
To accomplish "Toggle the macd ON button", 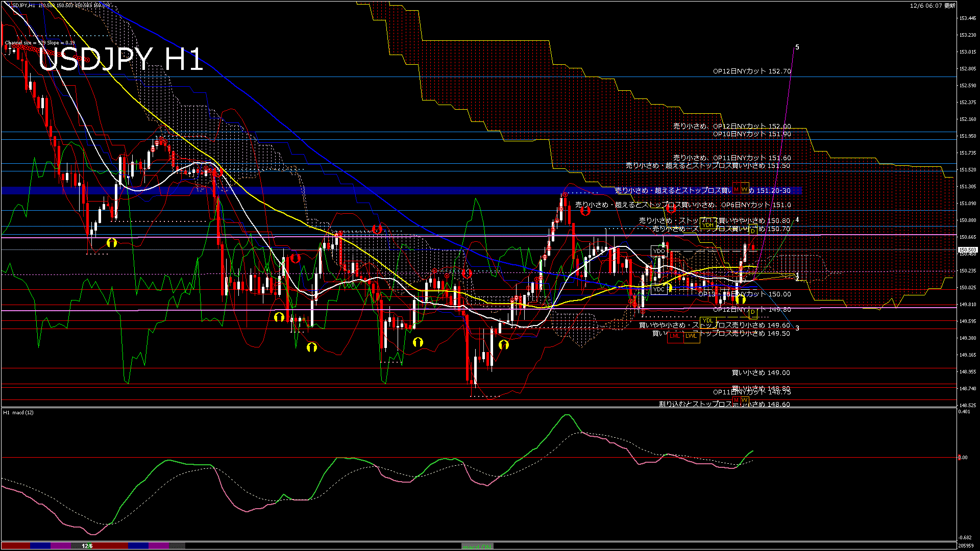I will point(477,546).
